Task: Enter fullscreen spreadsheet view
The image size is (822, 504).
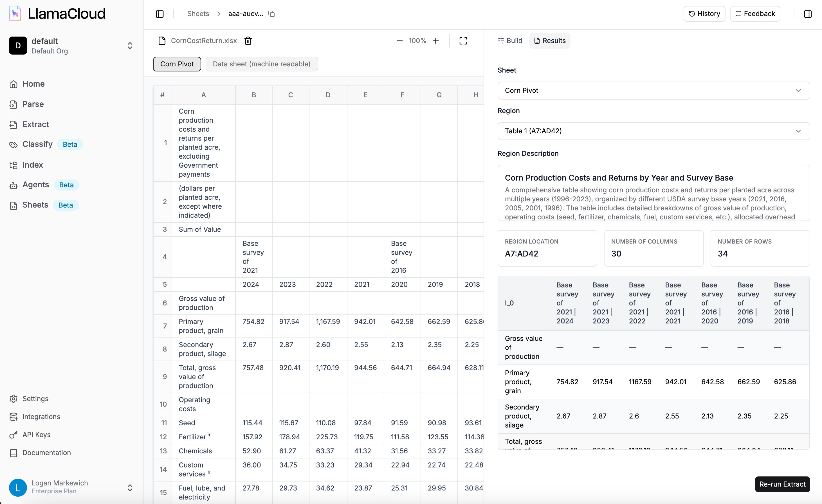Action: tap(463, 41)
